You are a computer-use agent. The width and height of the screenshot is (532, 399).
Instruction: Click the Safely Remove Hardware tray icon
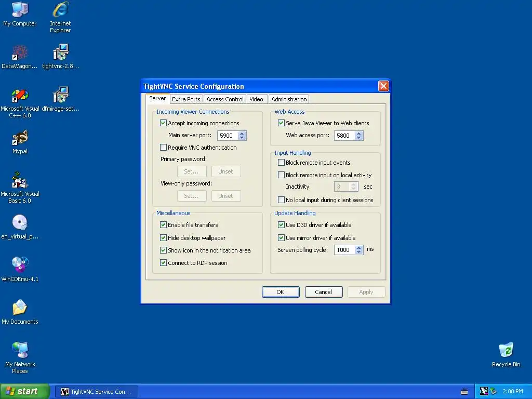pos(494,391)
